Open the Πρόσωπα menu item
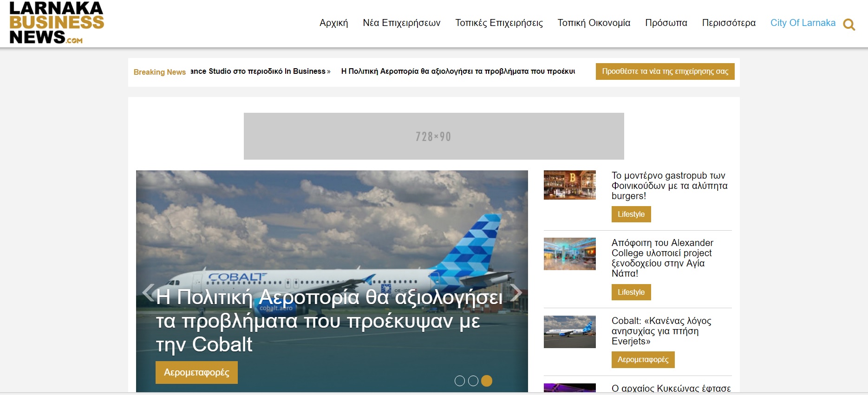The image size is (868, 395). tap(666, 23)
